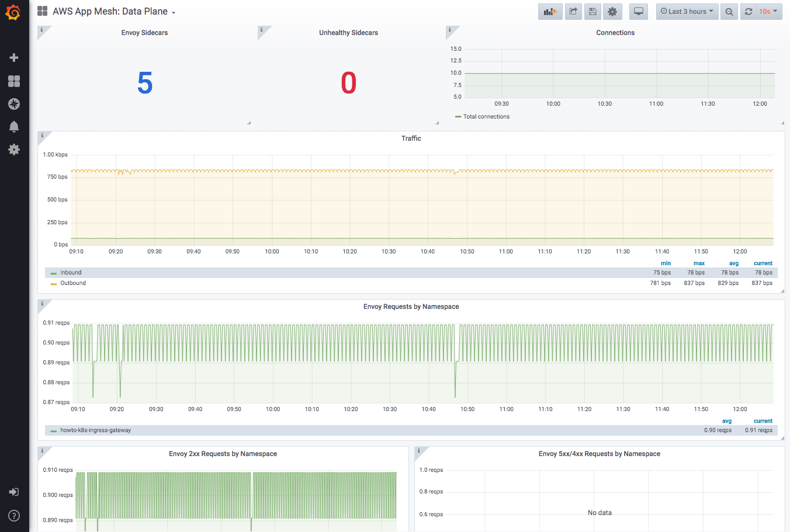Screen dimensions: 790x532
Task: Click the Sign in arrow icon
Action: click(14, 492)
